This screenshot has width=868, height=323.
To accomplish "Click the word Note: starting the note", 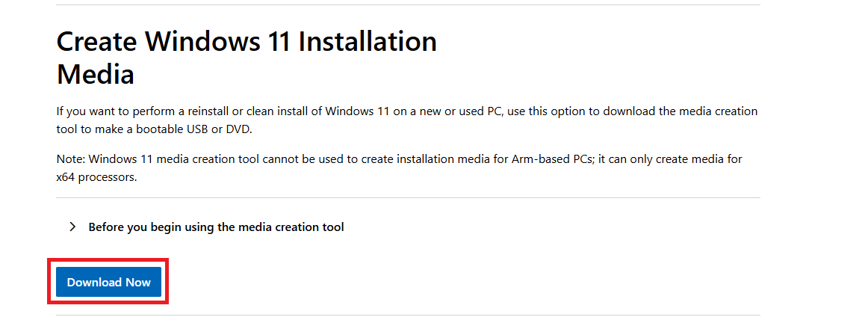I will [x=71, y=159].
